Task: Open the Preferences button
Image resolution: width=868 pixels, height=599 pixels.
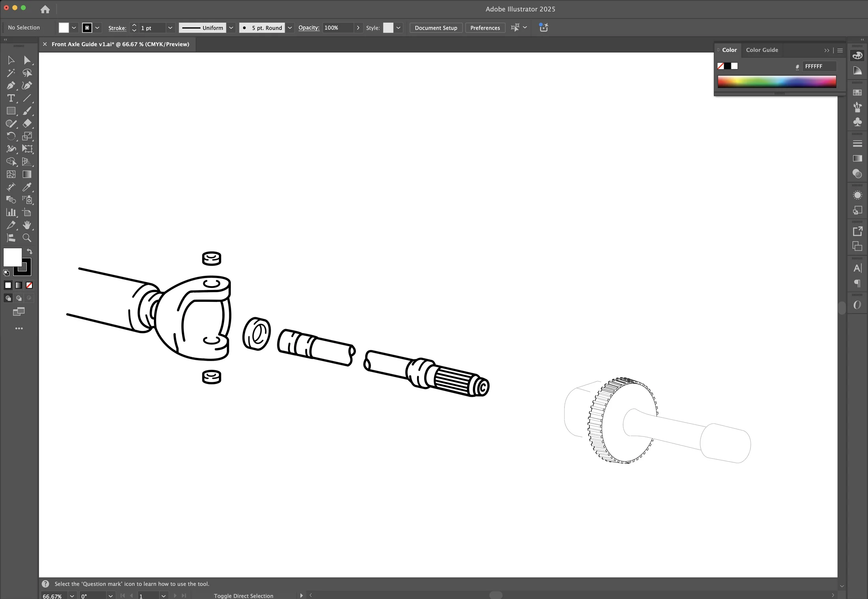Action: tap(485, 28)
